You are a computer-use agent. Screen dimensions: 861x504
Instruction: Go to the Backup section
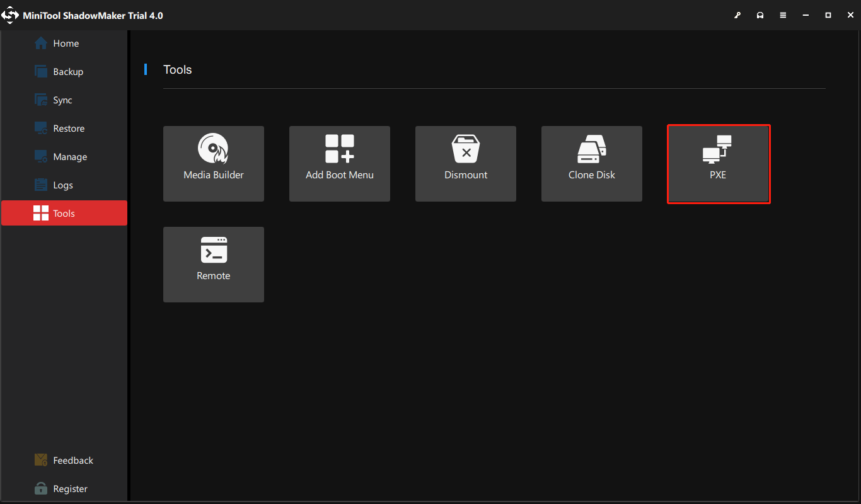[x=64, y=72]
